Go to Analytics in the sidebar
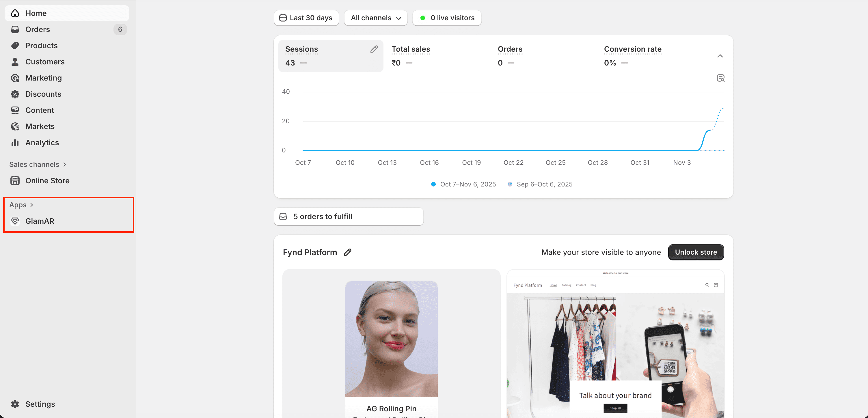This screenshot has height=418, width=868. [x=42, y=143]
